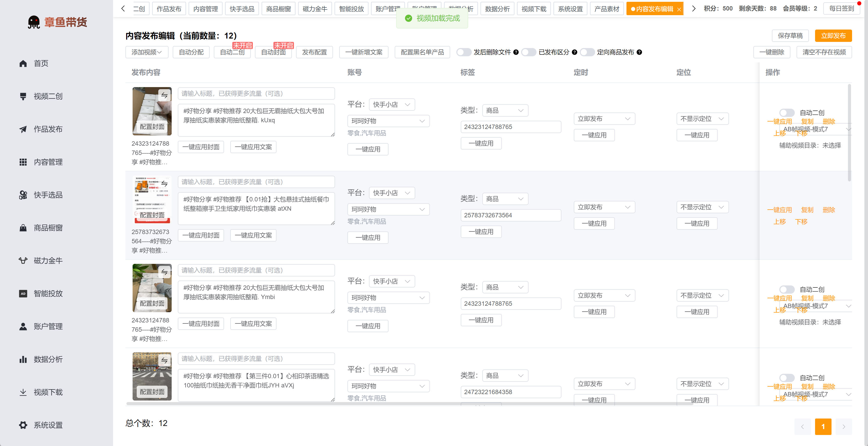Enable 自动二创 switch in the 心相印 row
This screenshot has height=446, width=868.
787,378
